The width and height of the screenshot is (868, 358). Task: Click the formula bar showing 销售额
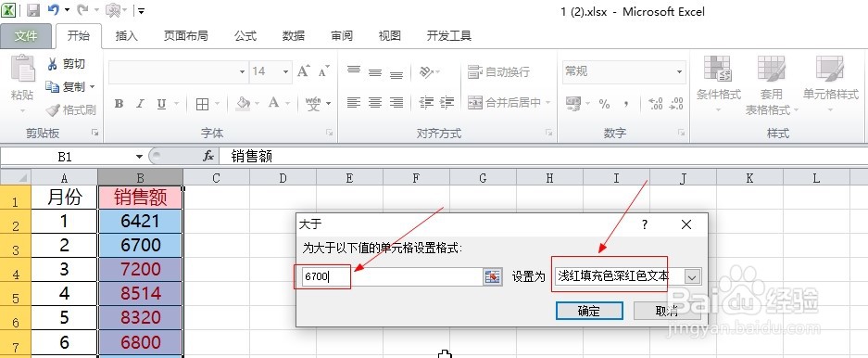click(x=543, y=157)
